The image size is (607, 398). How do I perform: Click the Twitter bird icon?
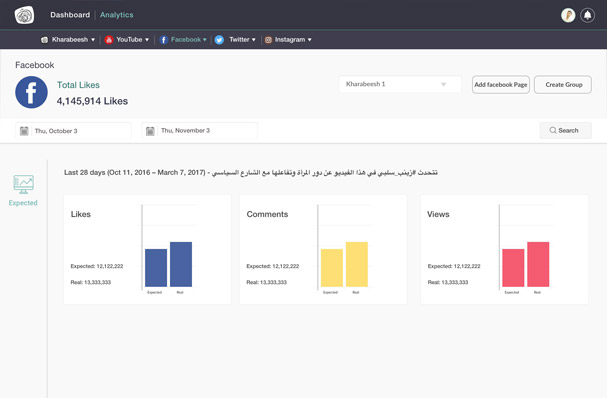point(219,39)
